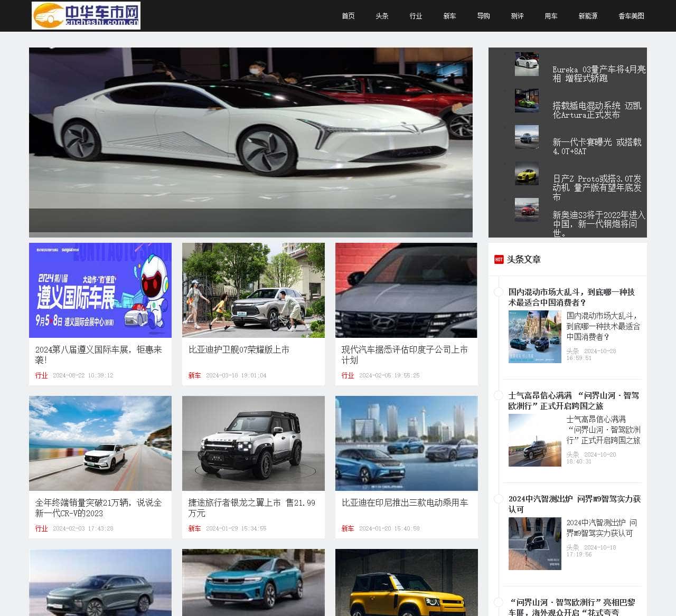Open the 测评 navigation item
Image resolution: width=676 pixels, height=616 pixels.
click(x=518, y=16)
